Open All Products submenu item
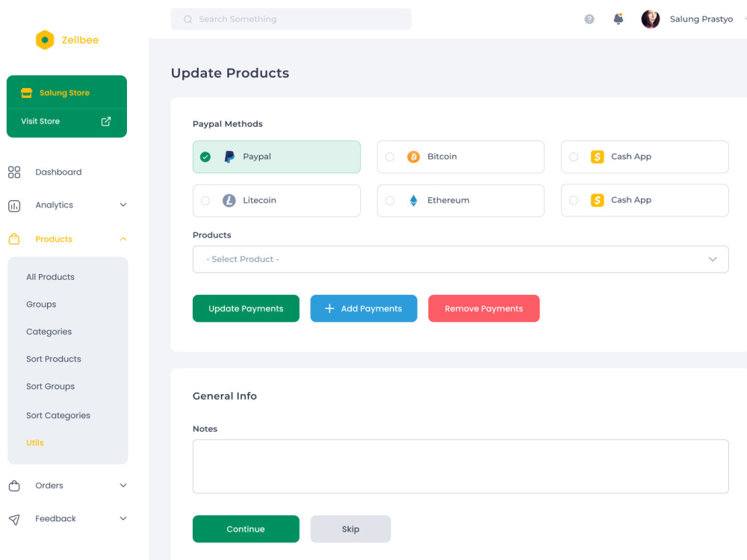 (x=50, y=277)
